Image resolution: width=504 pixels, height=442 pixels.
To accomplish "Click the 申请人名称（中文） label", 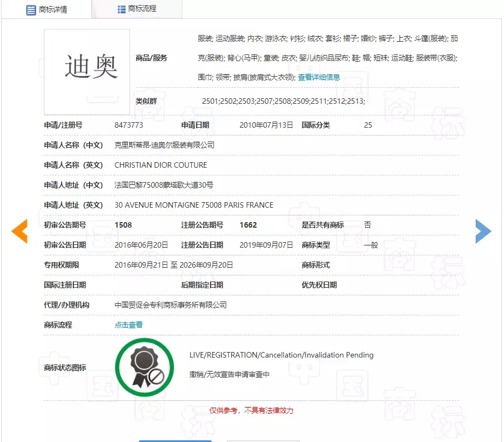I will [x=73, y=145].
